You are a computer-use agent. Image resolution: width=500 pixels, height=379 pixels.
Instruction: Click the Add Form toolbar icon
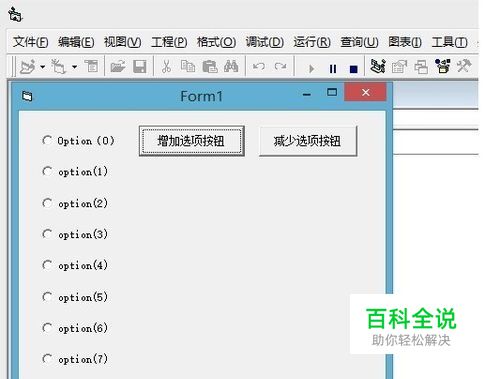tap(59, 66)
